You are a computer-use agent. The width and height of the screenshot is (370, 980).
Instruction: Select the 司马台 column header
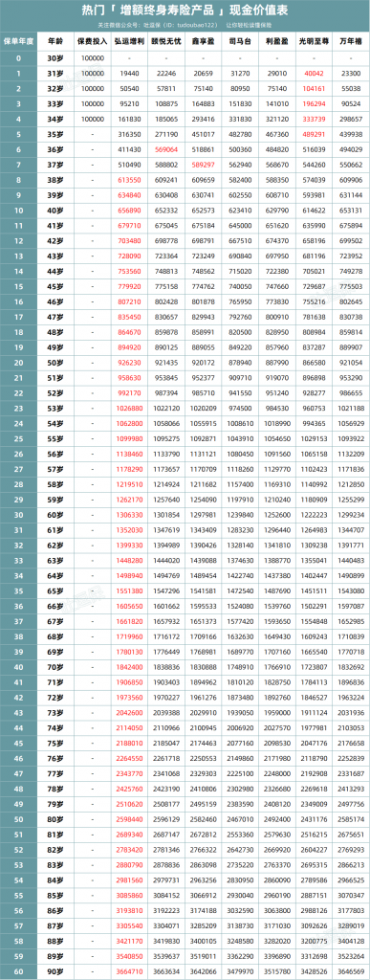click(240, 41)
